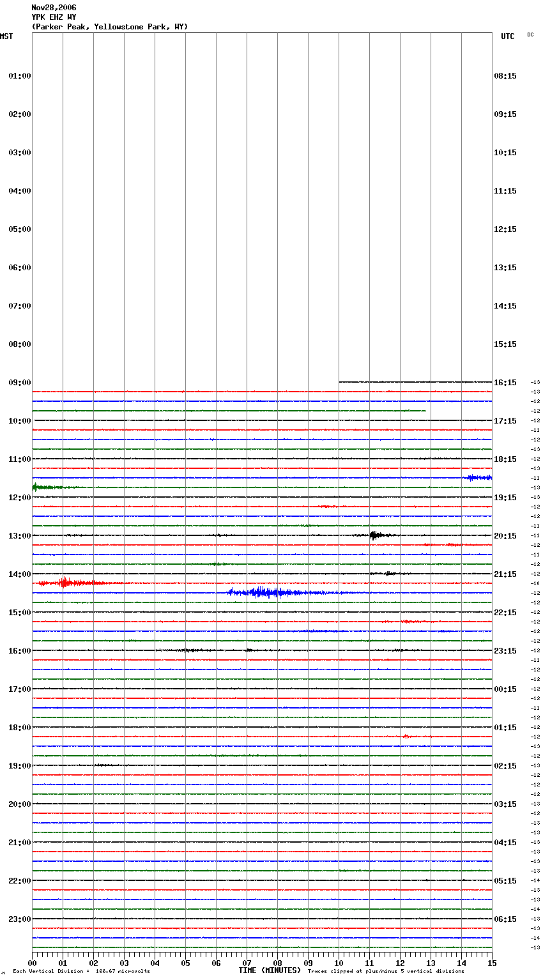543x980 pixels.
Task: Click the 18:15 UTC time label
Action: click(x=505, y=459)
